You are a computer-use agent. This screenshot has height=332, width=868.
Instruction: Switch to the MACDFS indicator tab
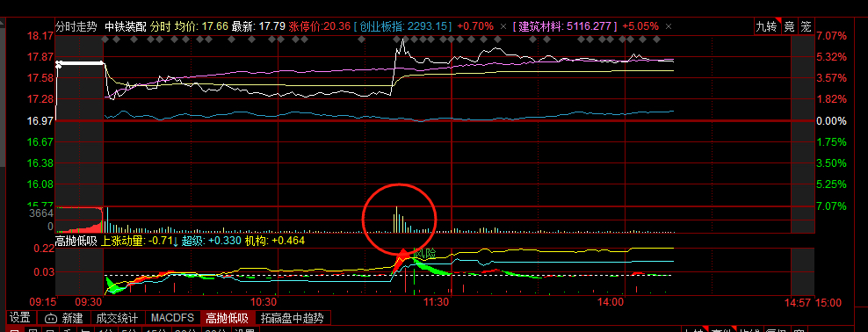(173, 318)
